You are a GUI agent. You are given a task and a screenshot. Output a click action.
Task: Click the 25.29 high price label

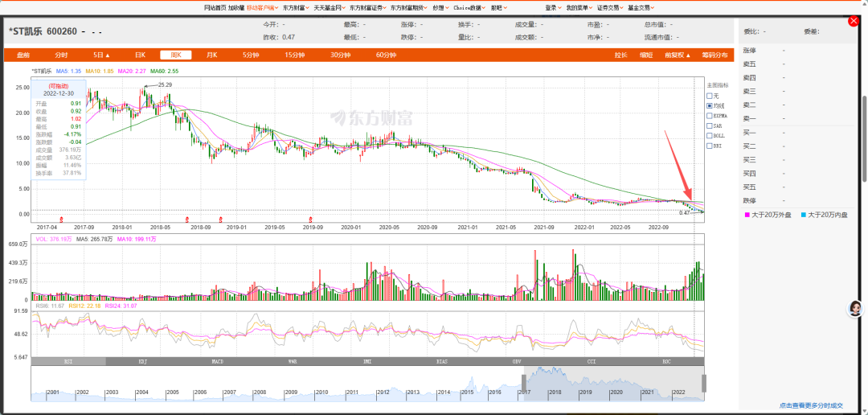click(x=165, y=84)
